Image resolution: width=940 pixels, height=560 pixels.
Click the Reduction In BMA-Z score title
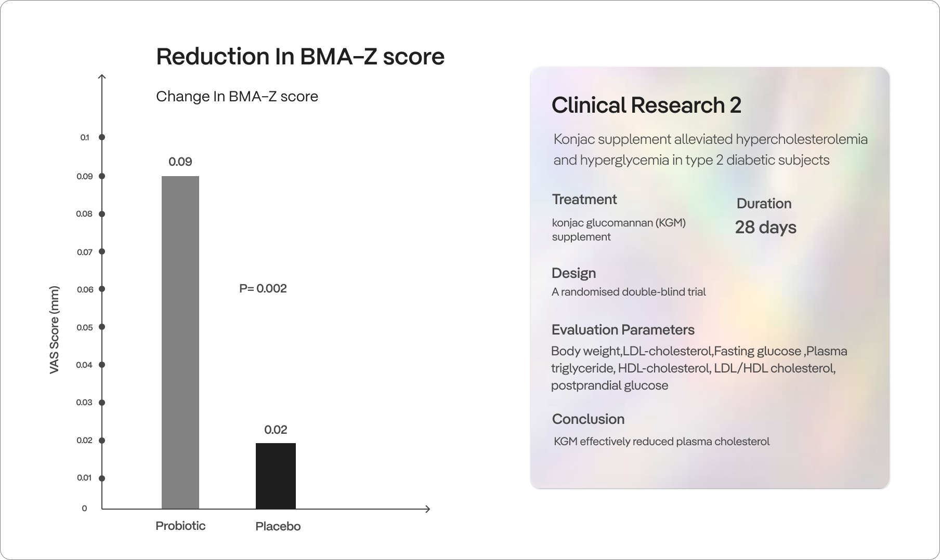click(x=300, y=57)
